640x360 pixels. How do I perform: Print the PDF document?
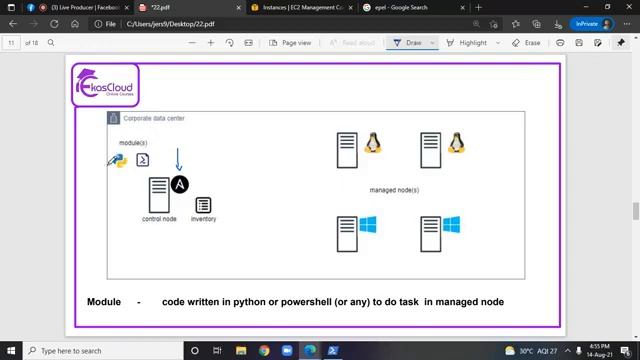pyautogui.click(x=560, y=42)
